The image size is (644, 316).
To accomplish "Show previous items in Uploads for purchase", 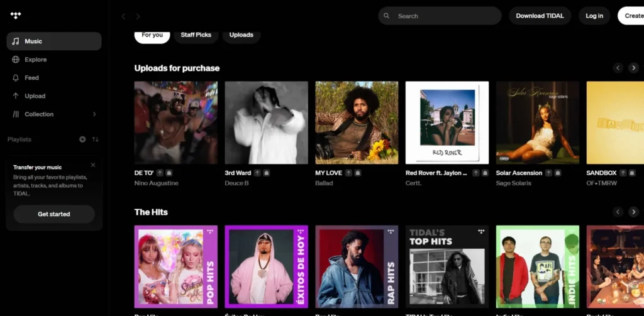I will click(618, 68).
